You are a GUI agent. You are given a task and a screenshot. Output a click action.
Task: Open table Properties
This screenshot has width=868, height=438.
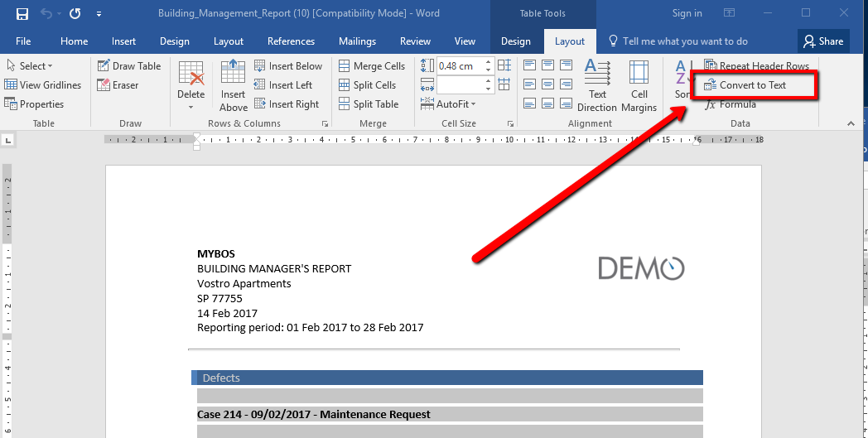click(34, 104)
